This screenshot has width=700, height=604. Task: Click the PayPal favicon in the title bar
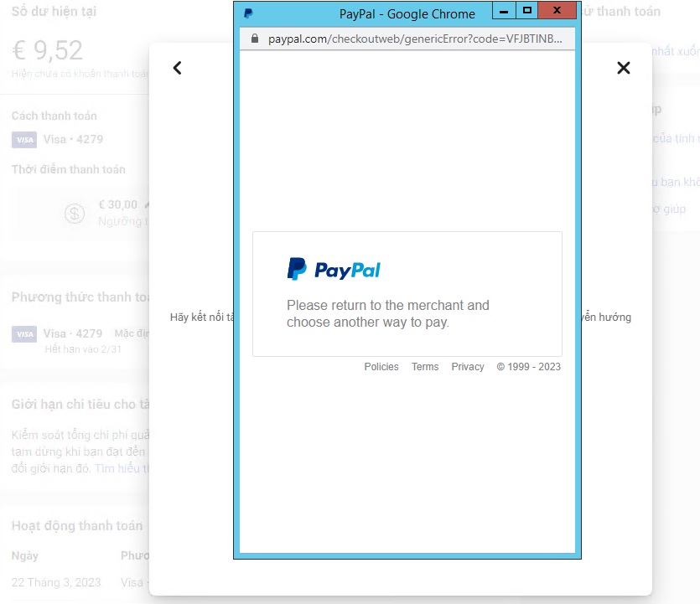tap(249, 13)
